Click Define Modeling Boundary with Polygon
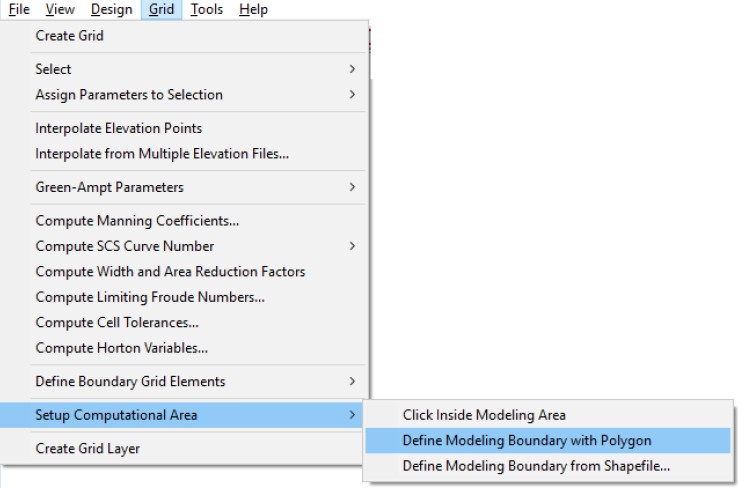Image resolution: width=738 pixels, height=488 pixels. pyautogui.click(x=527, y=440)
